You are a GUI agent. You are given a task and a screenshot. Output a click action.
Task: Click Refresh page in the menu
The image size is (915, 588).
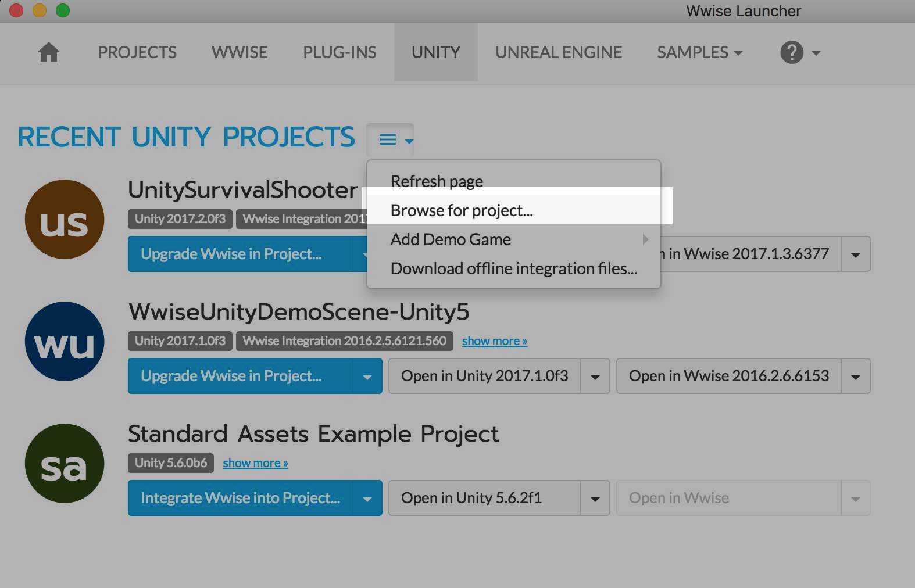pyautogui.click(x=437, y=181)
